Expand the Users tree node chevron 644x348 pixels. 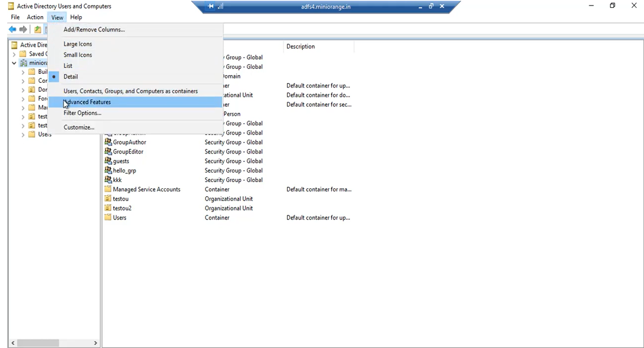(23, 135)
